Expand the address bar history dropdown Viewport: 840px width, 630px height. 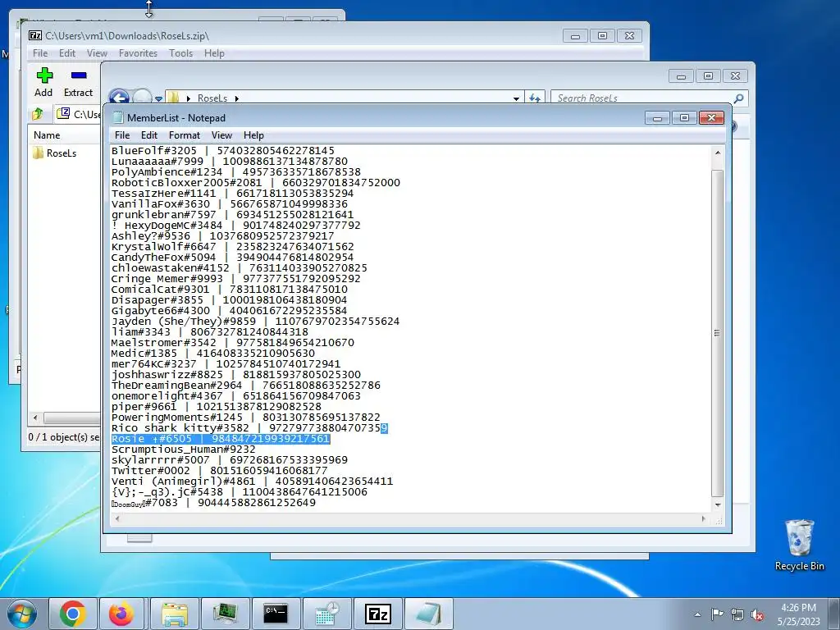tap(516, 98)
